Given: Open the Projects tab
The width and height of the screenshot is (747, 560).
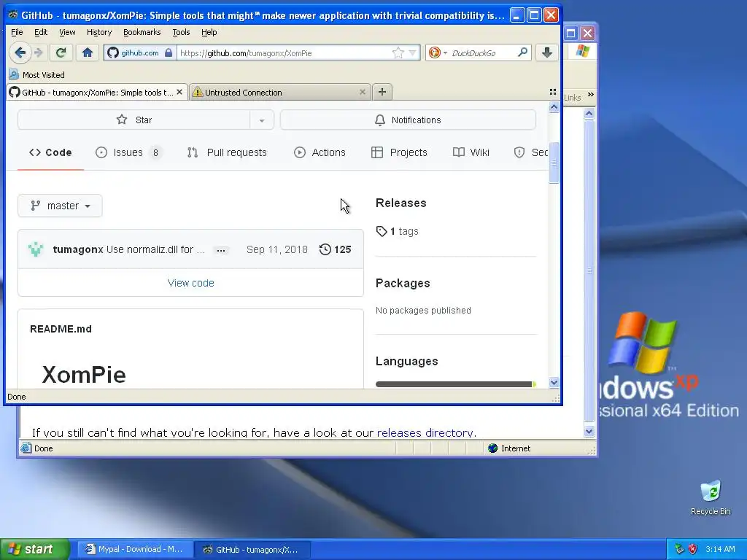Looking at the screenshot, I should point(399,152).
